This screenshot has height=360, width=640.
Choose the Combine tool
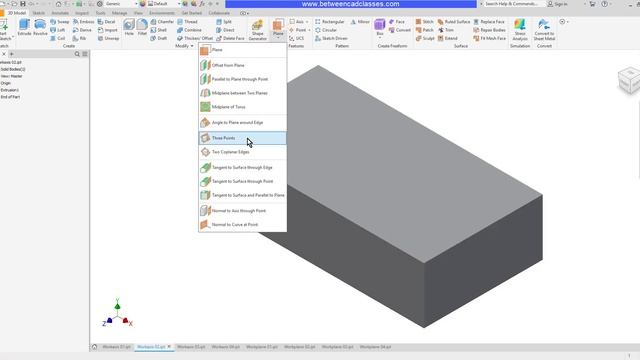pyautogui.click(x=189, y=30)
